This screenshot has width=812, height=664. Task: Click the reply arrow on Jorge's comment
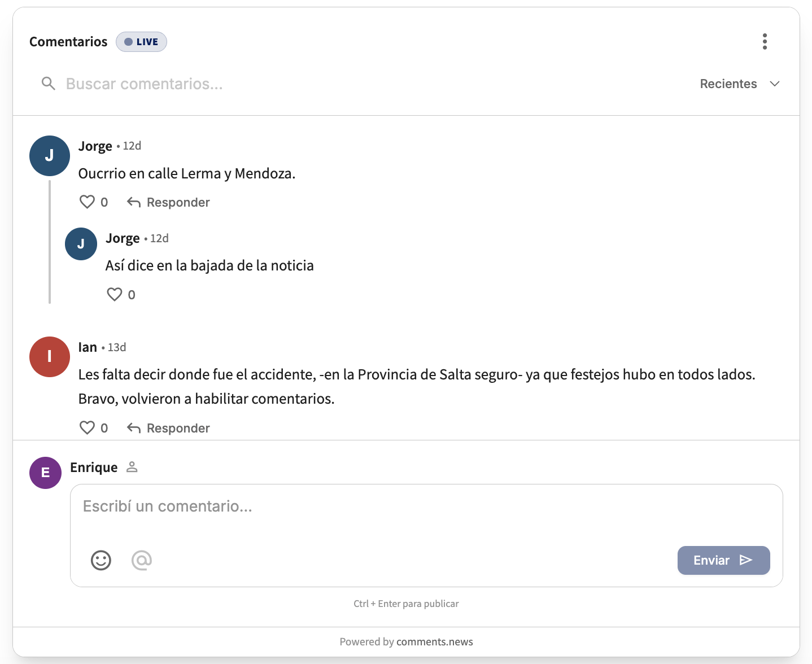(x=134, y=202)
